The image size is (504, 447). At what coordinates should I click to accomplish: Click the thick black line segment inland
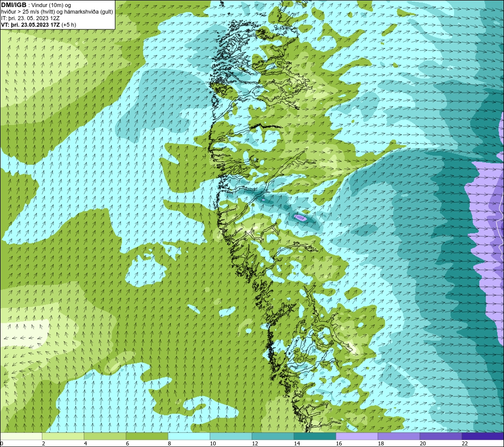266,126
